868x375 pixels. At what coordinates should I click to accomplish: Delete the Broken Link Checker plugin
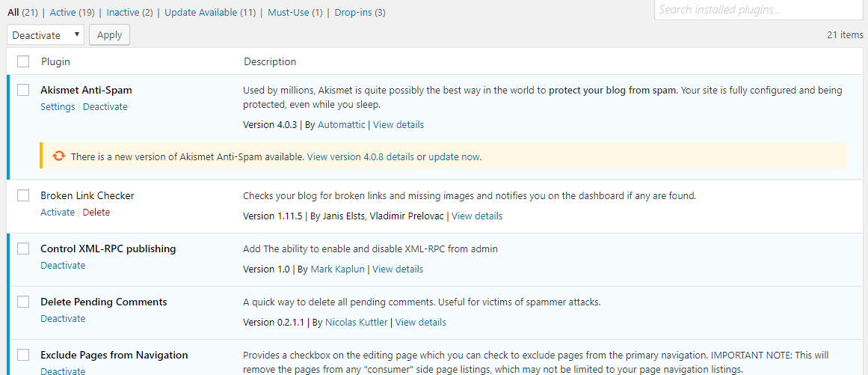coord(96,212)
